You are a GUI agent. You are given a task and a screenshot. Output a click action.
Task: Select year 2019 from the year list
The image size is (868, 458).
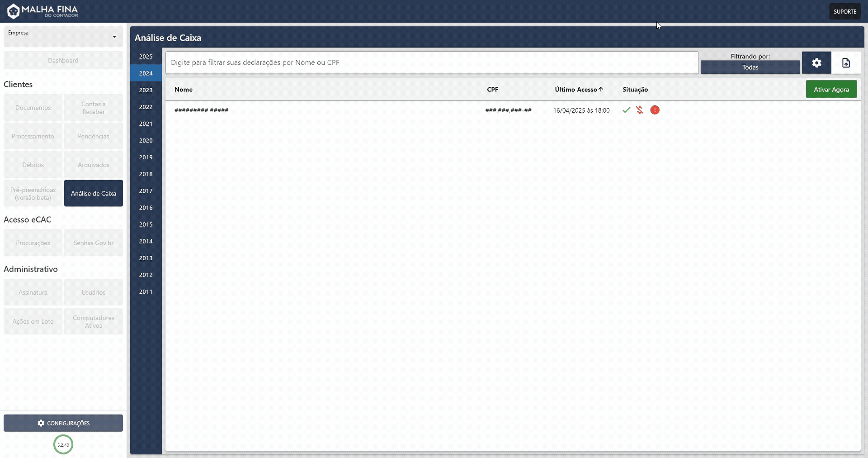(145, 157)
